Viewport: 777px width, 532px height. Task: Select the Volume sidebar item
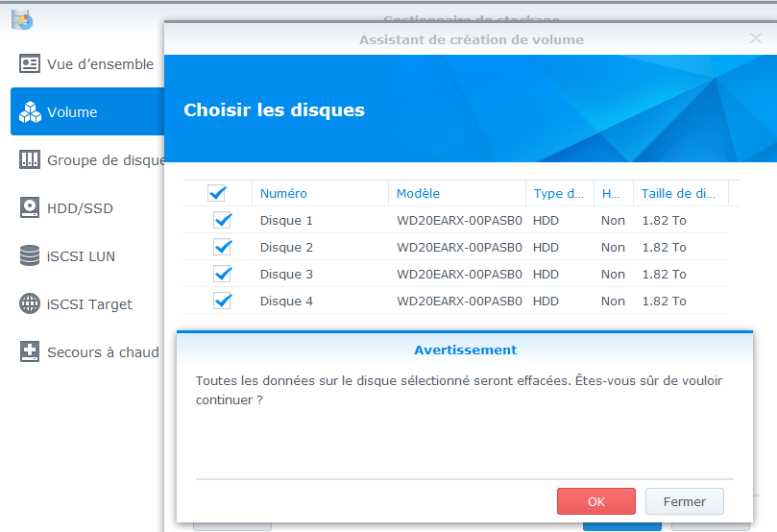(87, 112)
